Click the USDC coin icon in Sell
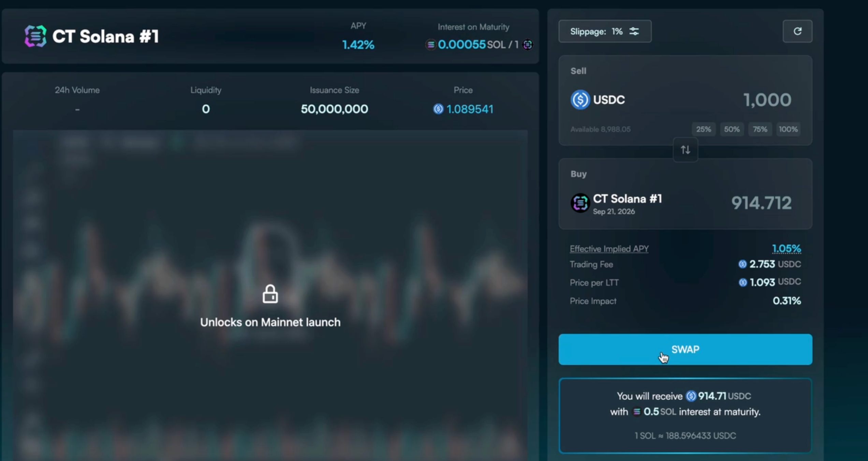The width and height of the screenshot is (868, 461). (580, 99)
